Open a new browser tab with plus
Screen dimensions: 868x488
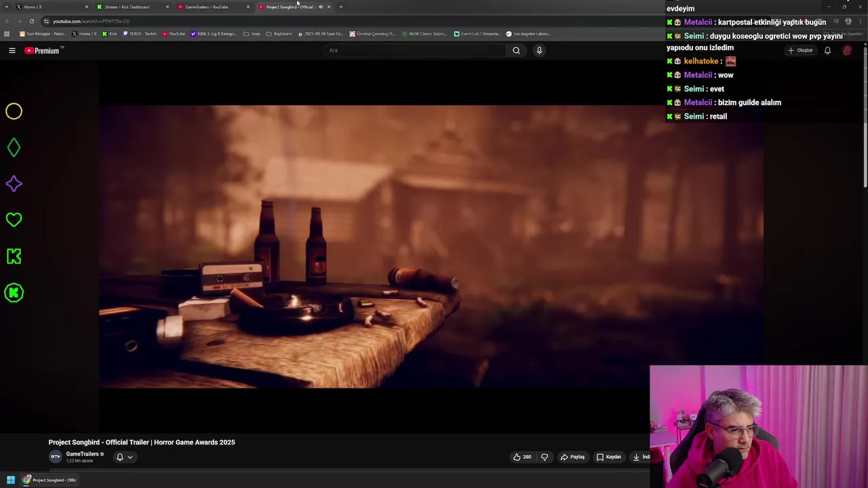pyautogui.click(x=340, y=7)
